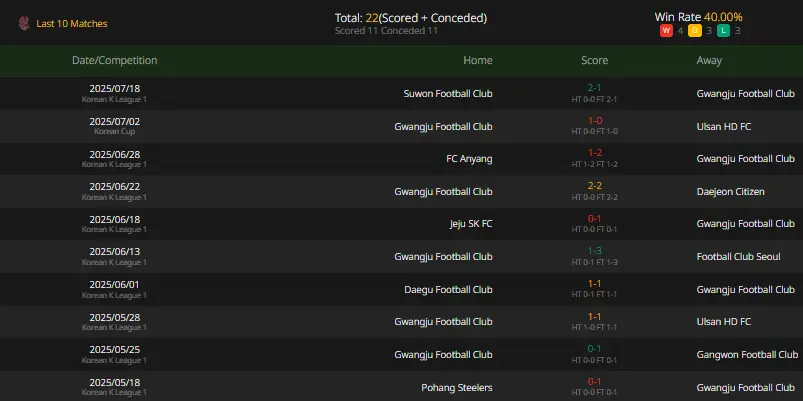Click the green L losses badge
The image size is (803, 401).
[724, 31]
